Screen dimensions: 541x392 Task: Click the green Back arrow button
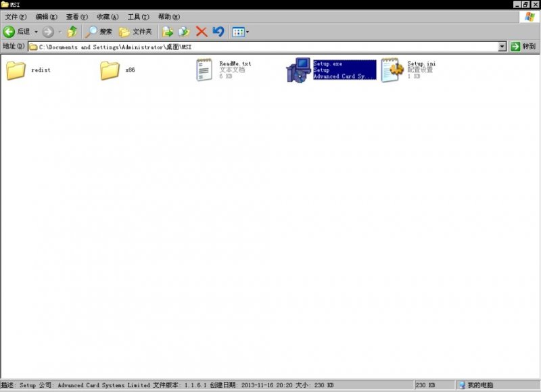(9, 32)
